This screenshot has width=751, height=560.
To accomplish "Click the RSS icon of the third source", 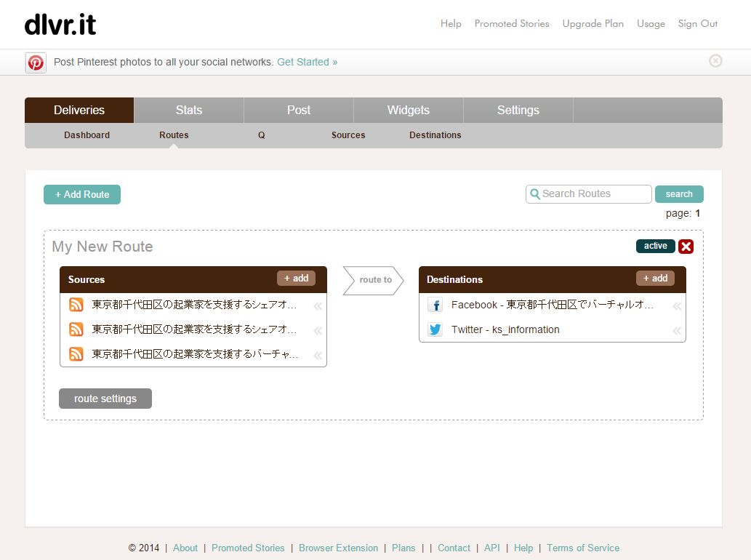I will pyautogui.click(x=76, y=354).
